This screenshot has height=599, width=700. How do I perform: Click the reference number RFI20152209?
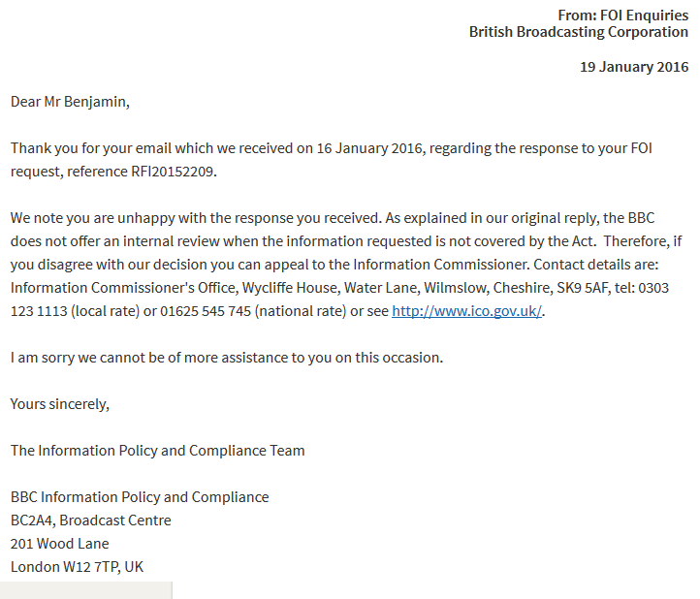pos(172,172)
